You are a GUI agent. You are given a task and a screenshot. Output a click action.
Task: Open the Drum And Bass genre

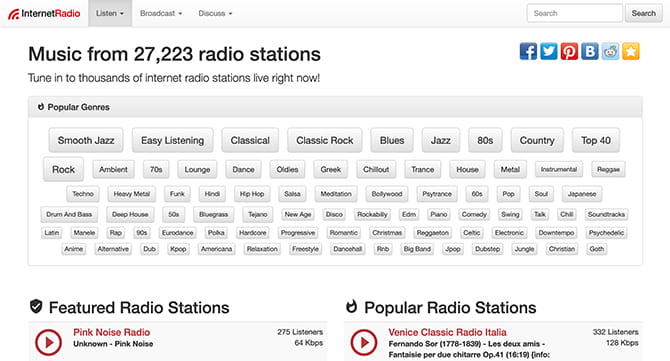point(69,214)
